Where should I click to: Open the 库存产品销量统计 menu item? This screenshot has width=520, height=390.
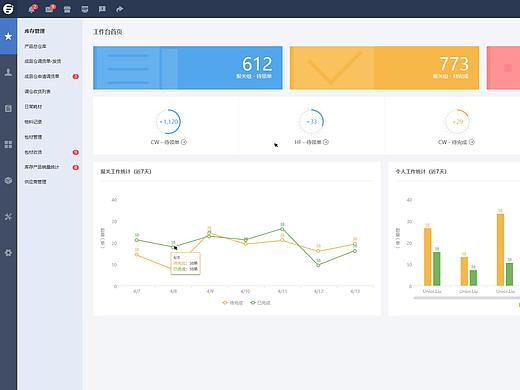click(42, 167)
